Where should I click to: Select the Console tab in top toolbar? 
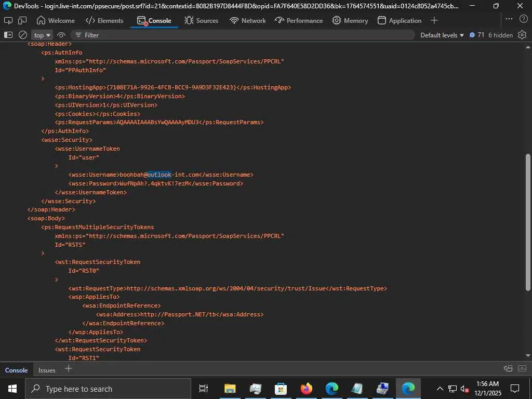coord(154,21)
